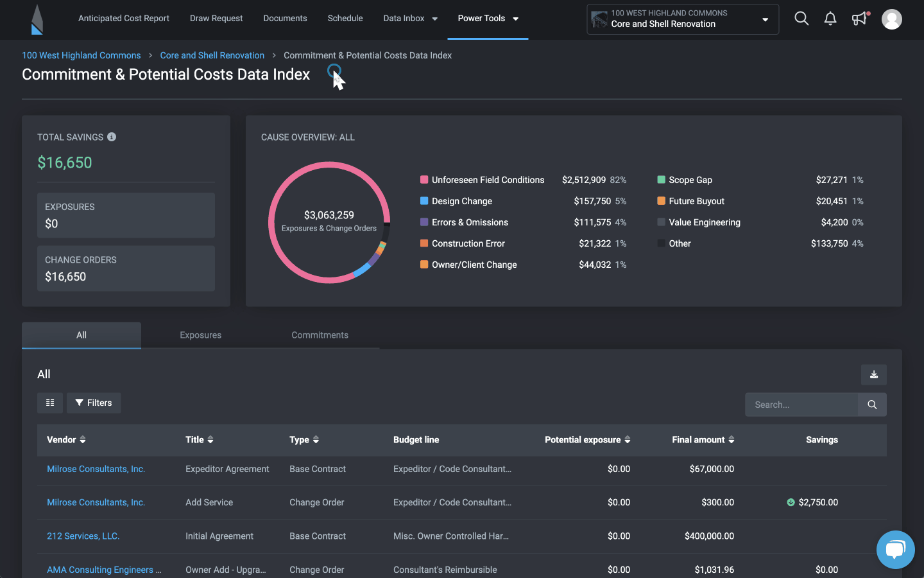
Task: Click the Total Savings info icon
Action: tap(112, 137)
